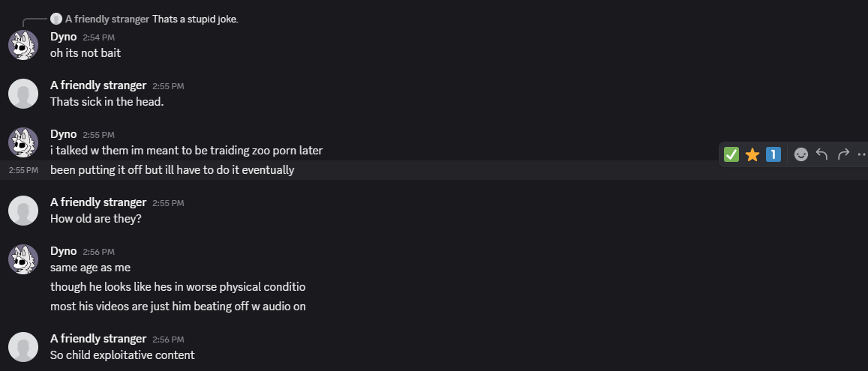Click Dyno's avatar on the 2:55 PM message

(x=23, y=142)
